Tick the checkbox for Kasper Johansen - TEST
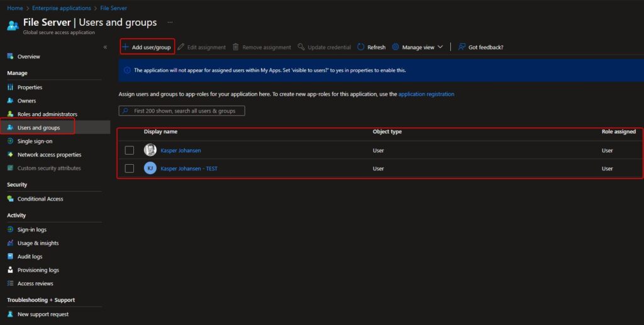The image size is (644, 325). 130,168
